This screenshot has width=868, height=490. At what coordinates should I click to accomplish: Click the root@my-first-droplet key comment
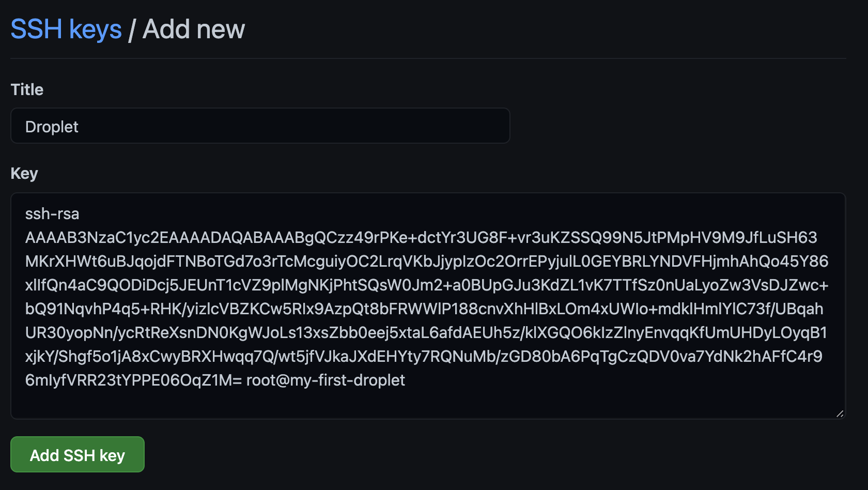click(x=326, y=380)
